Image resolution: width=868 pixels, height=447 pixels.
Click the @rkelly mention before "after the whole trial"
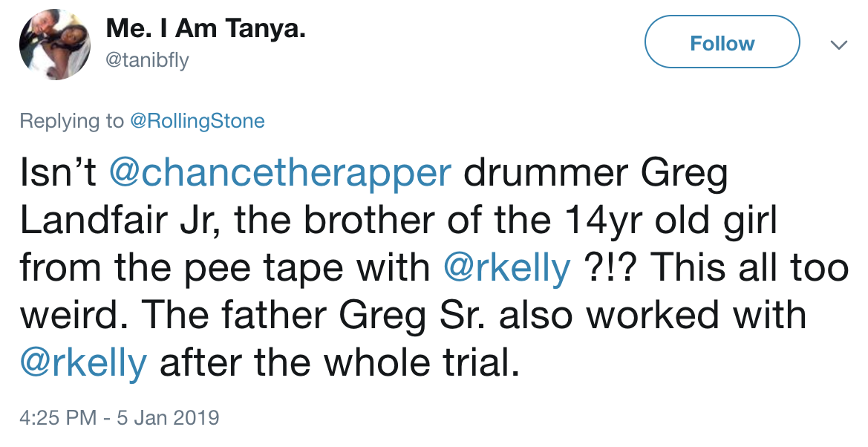83,363
